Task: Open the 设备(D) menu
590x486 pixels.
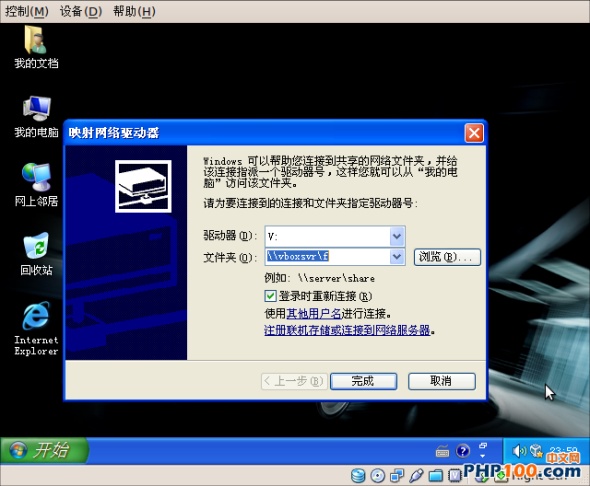Action: click(x=81, y=12)
